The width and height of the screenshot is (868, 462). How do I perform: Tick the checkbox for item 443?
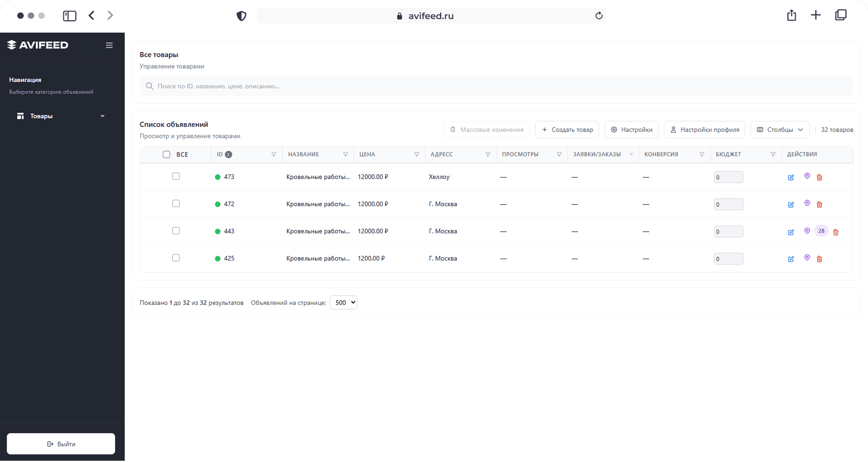coord(176,231)
